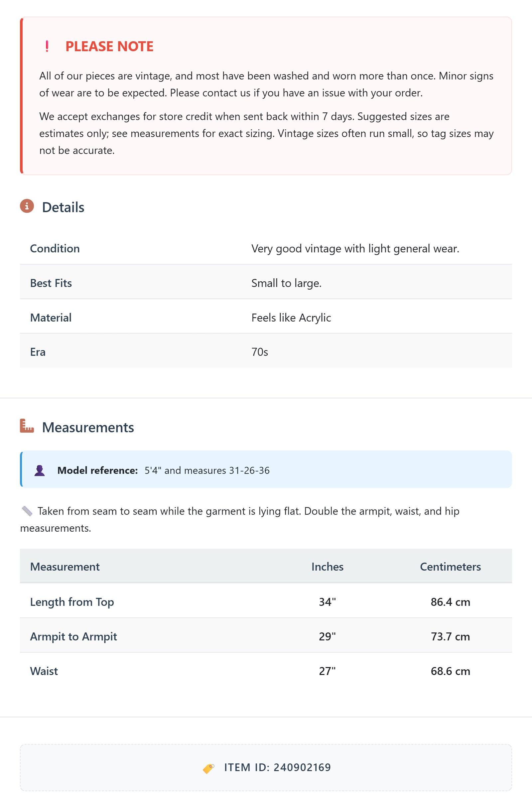
Task: Click the Details section heading
Action: (63, 207)
